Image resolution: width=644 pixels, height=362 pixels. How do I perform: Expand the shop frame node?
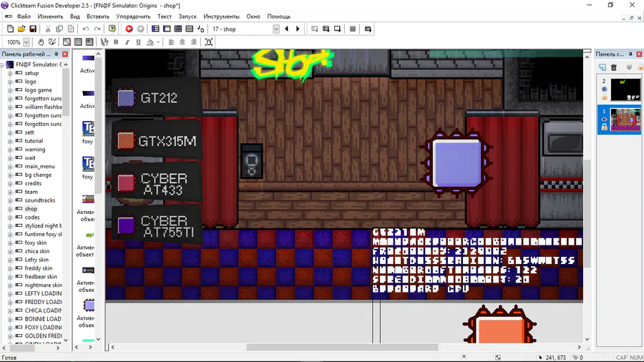pyautogui.click(x=10, y=209)
